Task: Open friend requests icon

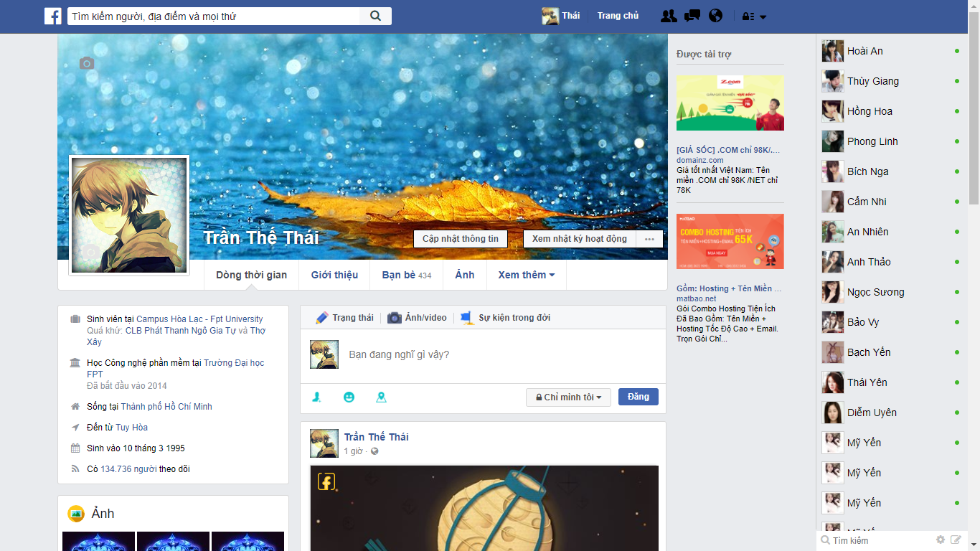Action: point(669,16)
